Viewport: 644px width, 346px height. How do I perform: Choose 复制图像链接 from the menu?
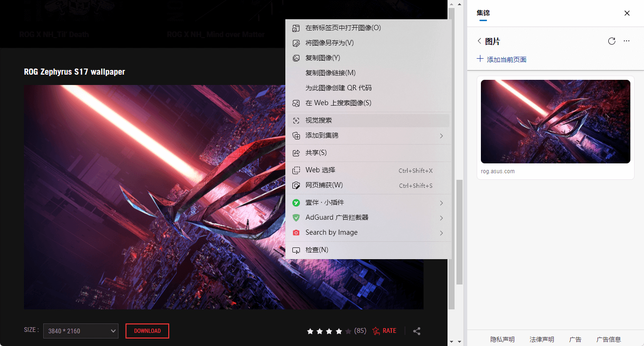point(330,73)
